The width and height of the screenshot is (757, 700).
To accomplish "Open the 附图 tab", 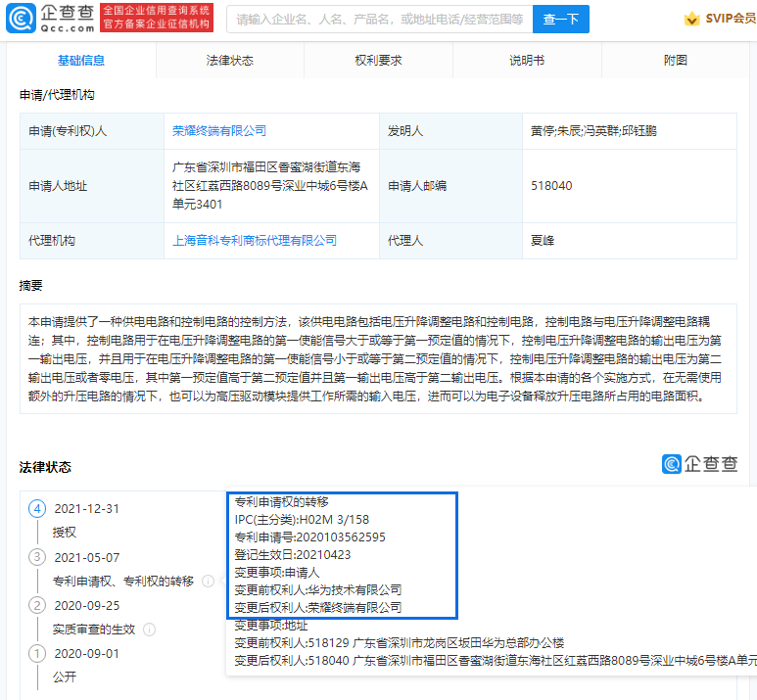I will point(676,61).
